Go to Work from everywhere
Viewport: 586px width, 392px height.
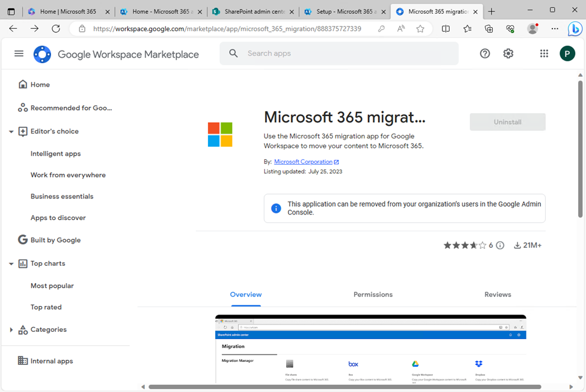click(x=68, y=175)
